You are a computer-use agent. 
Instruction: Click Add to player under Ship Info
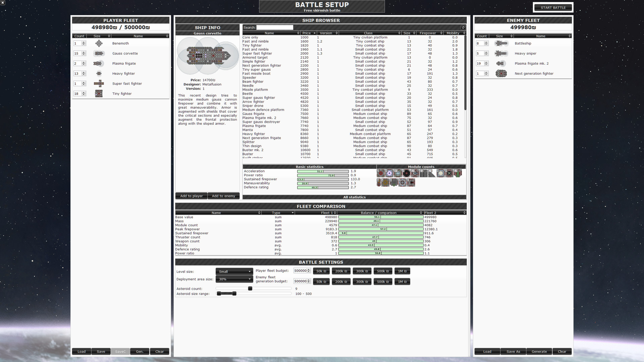pos(191,196)
